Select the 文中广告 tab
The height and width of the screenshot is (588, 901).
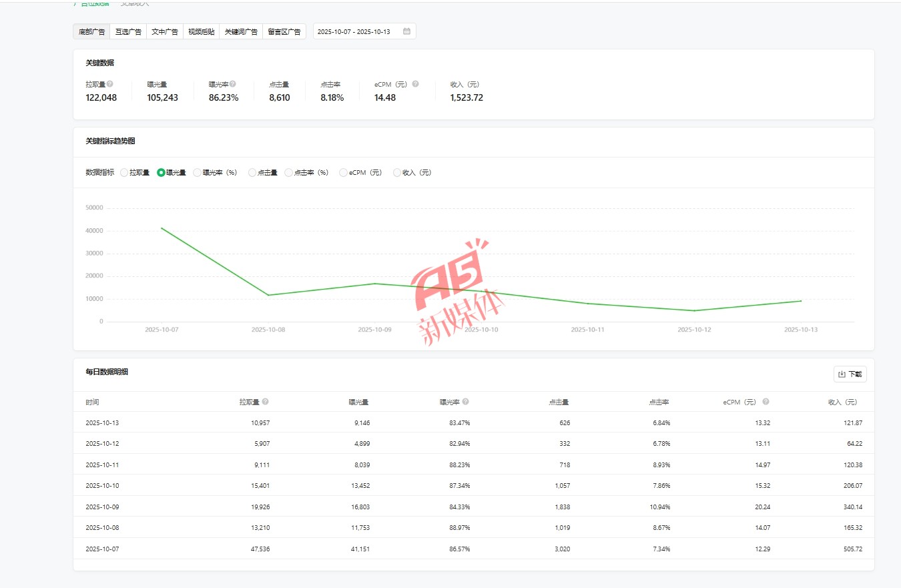(164, 31)
